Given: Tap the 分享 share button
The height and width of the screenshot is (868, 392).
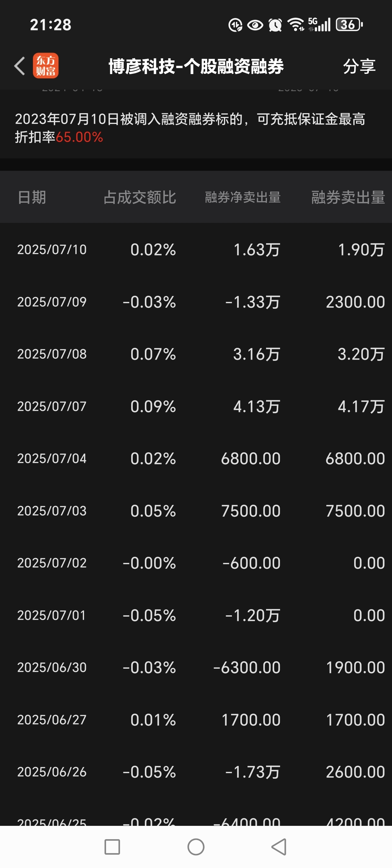Looking at the screenshot, I should (359, 66).
